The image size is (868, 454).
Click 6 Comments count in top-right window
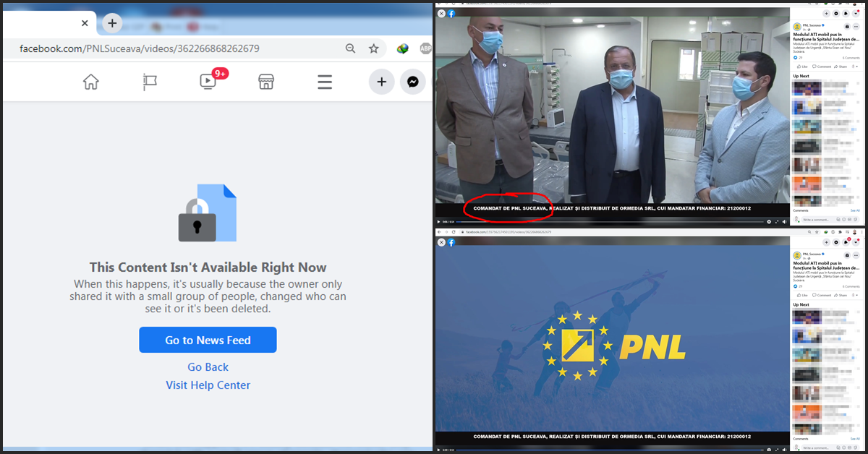tap(851, 58)
